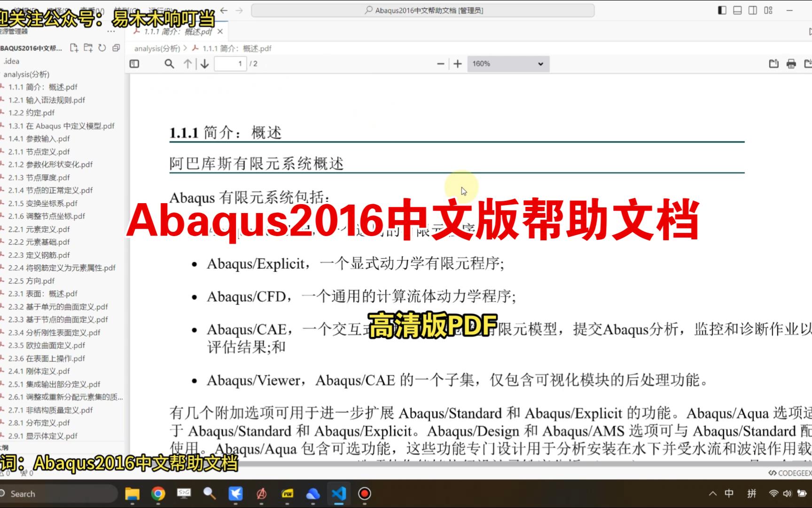
Task: Click 1.1.1 简介：概述.pdf in breadcrumb
Action: 237,48
